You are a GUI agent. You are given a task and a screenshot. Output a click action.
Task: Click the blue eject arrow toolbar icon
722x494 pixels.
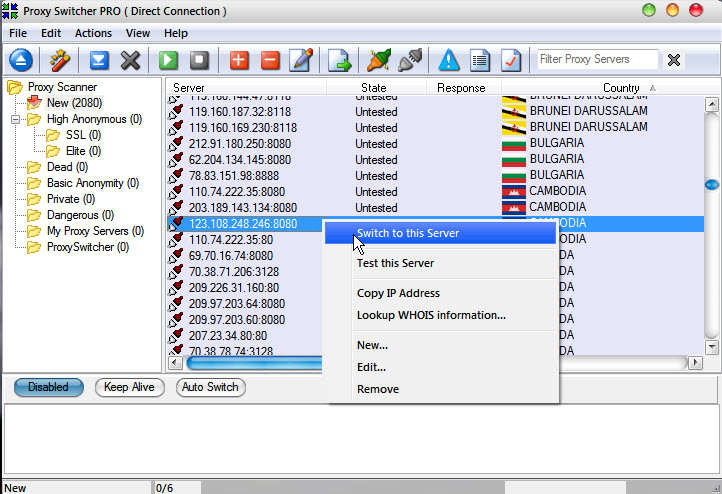[21, 60]
